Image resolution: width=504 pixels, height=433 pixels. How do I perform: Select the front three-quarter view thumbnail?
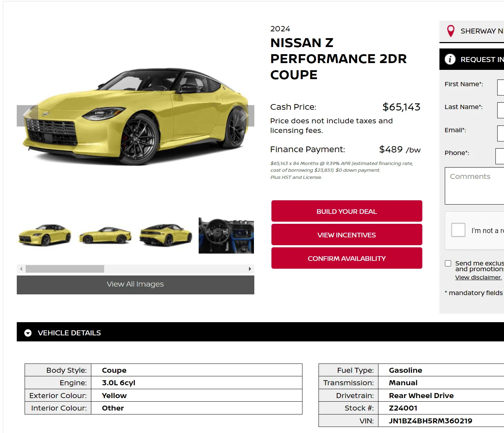(x=45, y=235)
